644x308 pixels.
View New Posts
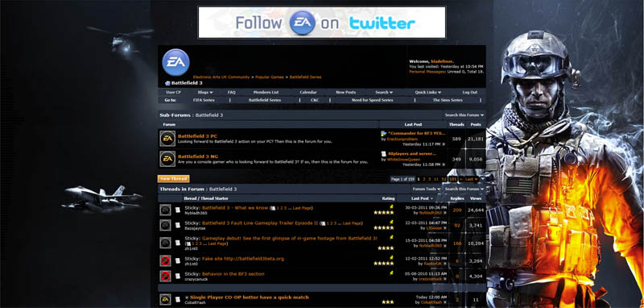(346, 92)
